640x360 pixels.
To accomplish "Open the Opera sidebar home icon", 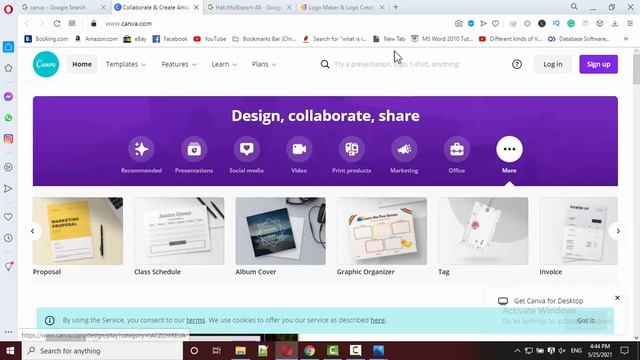I will (8, 47).
